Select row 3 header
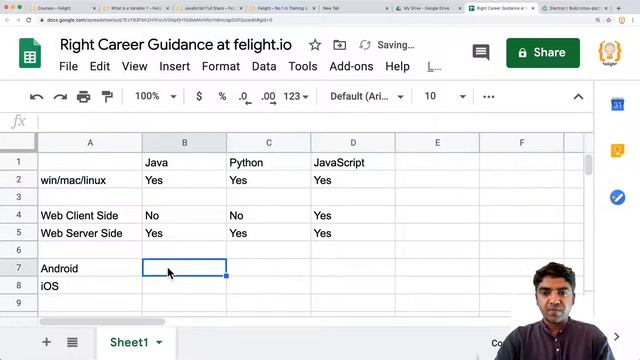The height and width of the screenshot is (360, 640). pyautogui.click(x=18, y=197)
